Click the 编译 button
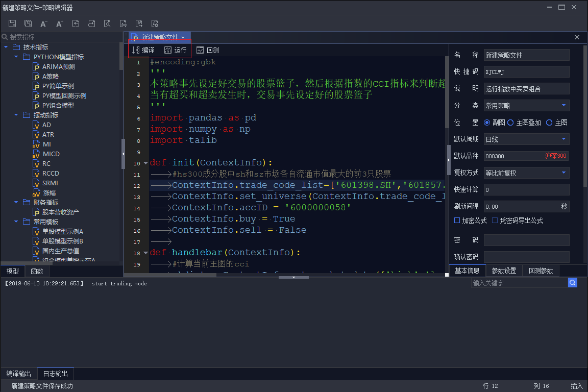The height and width of the screenshot is (392, 588). (143, 50)
